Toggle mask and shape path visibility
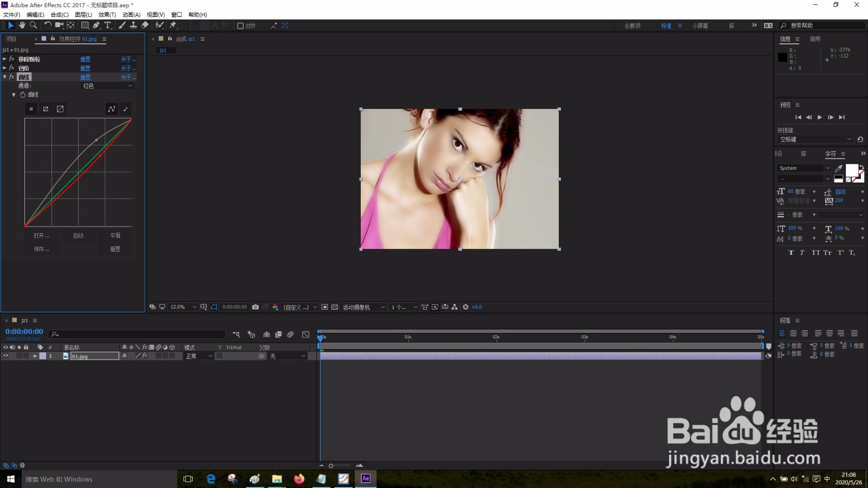Viewport: 868px width, 488px height. 214,307
